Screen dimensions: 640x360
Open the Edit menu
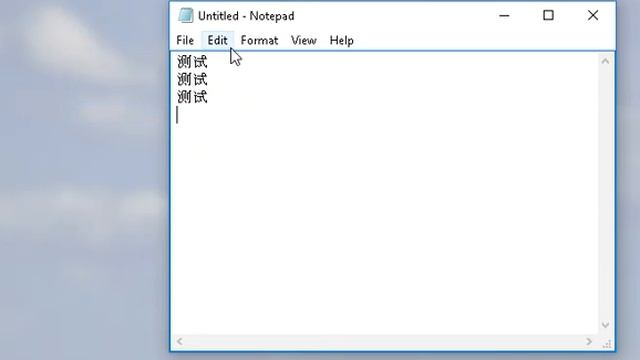218,40
